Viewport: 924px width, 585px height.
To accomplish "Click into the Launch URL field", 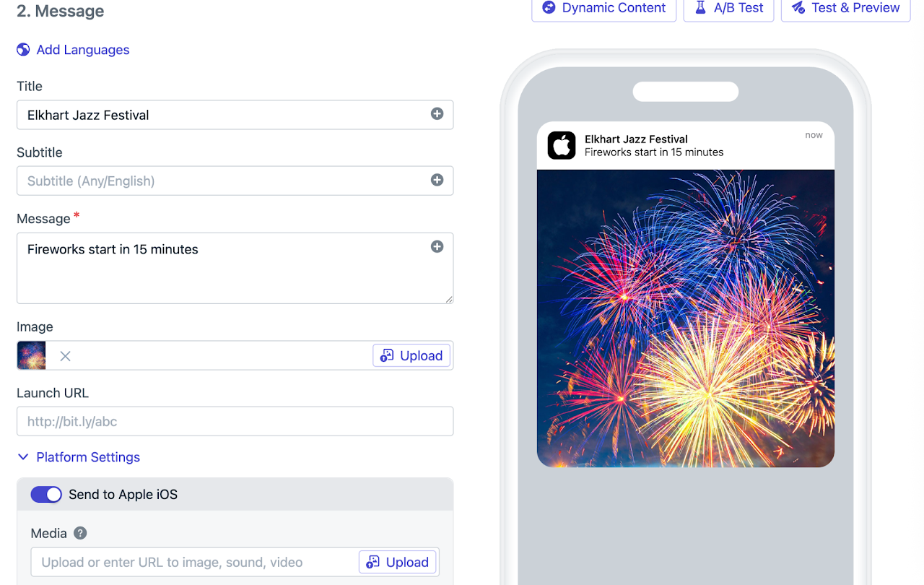I will click(235, 422).
